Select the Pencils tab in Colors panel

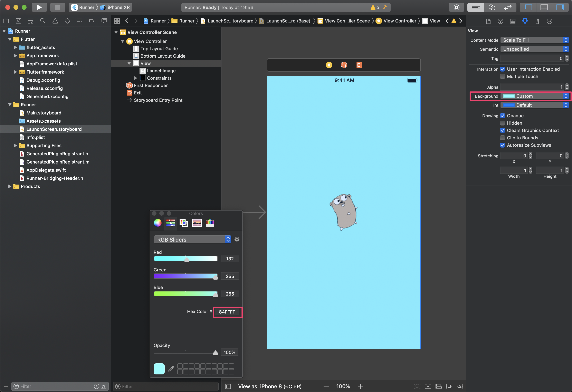(210, 223)
